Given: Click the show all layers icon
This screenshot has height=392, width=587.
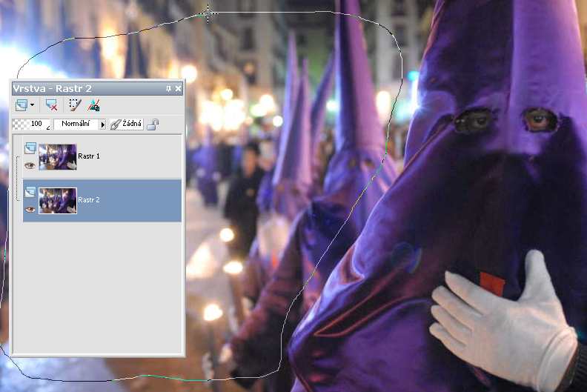Looking at the screenshot, I should tap(93, 105).
